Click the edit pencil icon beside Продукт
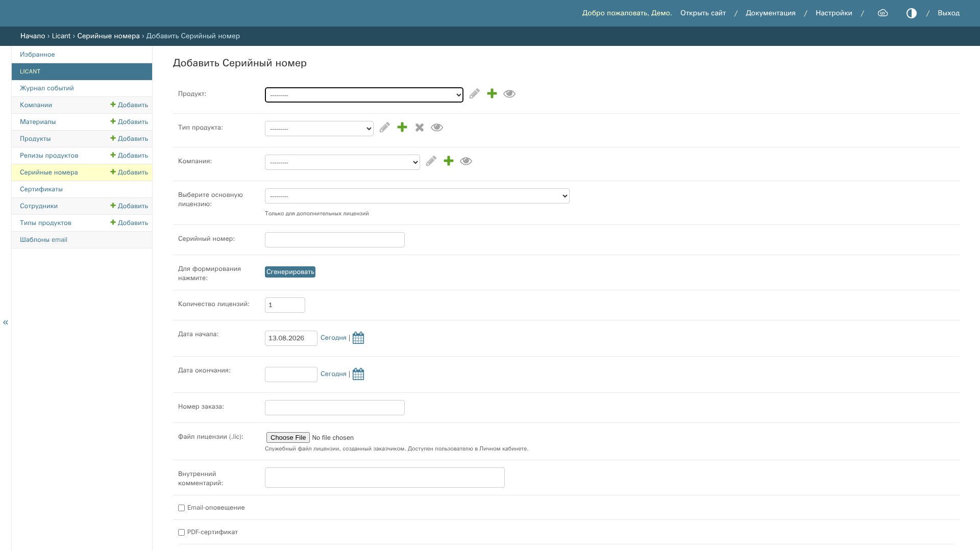The image size is (980, 551). click(475, 94)
